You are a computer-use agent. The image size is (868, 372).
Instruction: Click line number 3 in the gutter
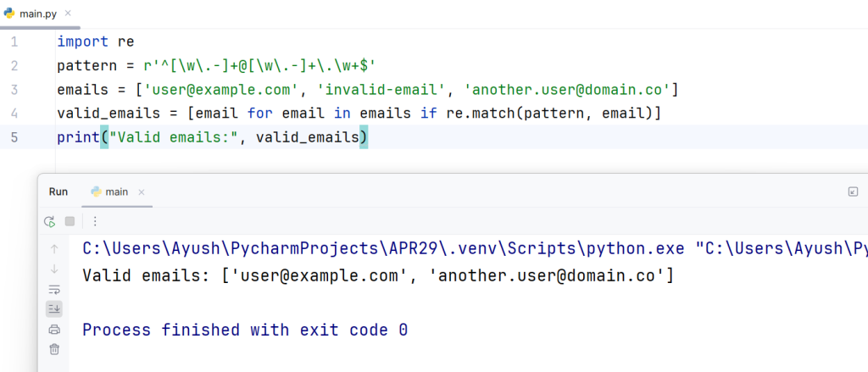14,89
